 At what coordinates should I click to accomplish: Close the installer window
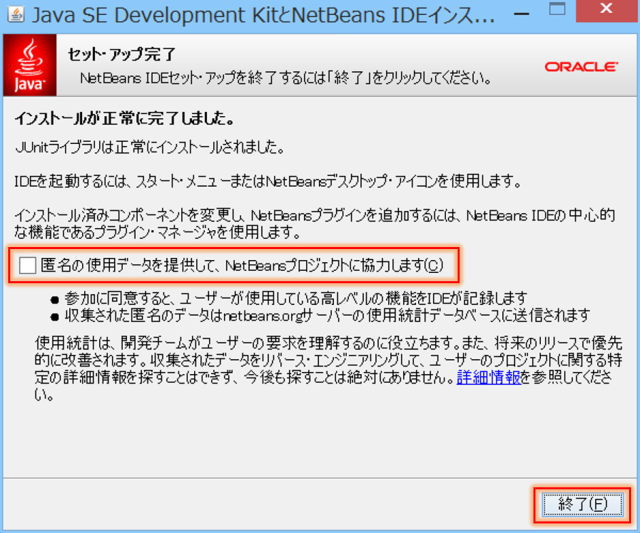pyautogui.click(x=607, y=9)
